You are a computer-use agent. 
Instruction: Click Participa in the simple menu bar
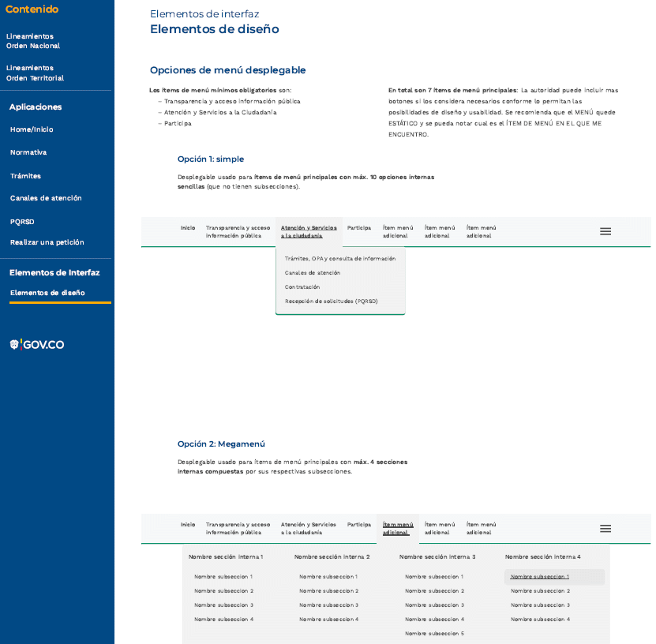pyautogui.click(x=359, y=227)
